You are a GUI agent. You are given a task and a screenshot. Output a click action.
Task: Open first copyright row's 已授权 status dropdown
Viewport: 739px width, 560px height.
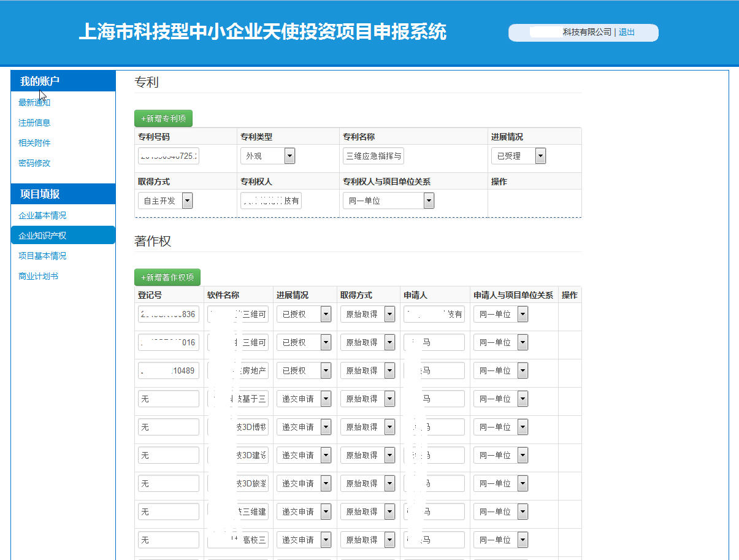[x=304, y=315]
